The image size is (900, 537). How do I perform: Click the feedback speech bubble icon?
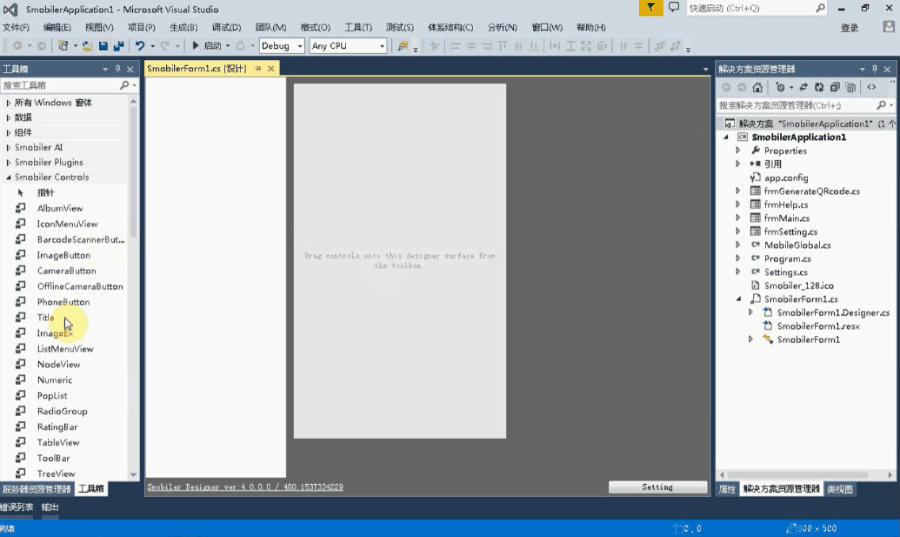[x=674, y=8]
